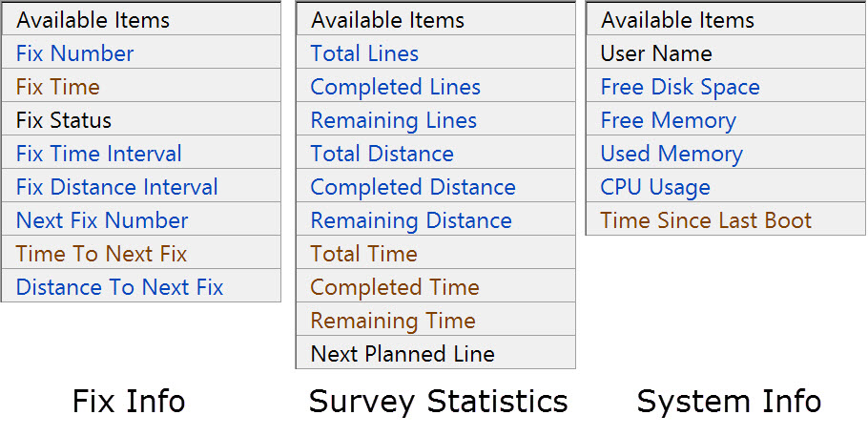Screen dimensions: 868x436
Task: Choose the Next Planned Line item
Action: tap(403, 354)
